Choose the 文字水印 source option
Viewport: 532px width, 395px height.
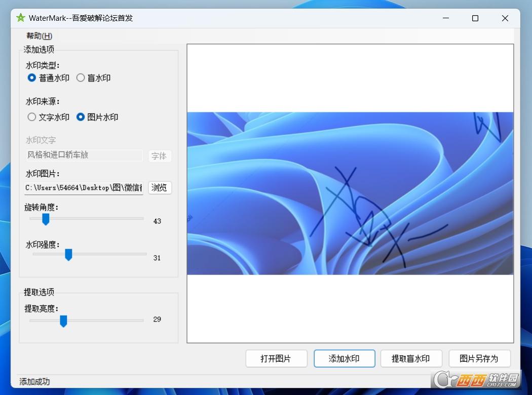click(x=49, y=117)
